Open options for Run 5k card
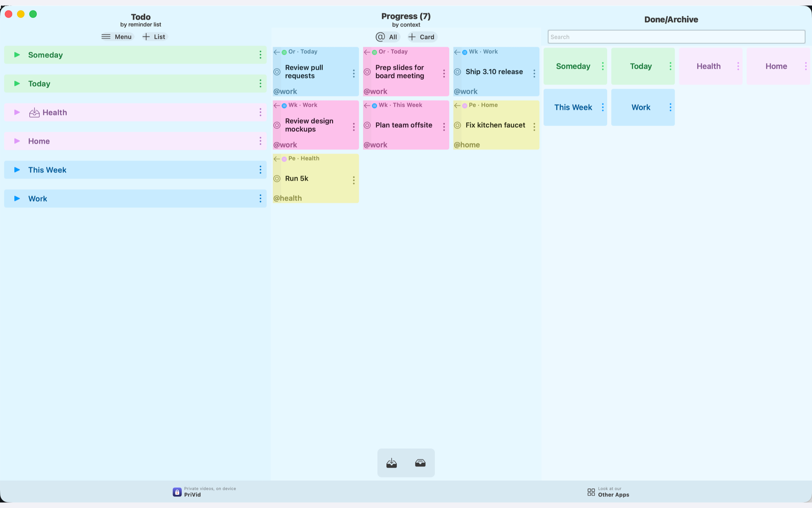812x508 pixels. point(354,180)
